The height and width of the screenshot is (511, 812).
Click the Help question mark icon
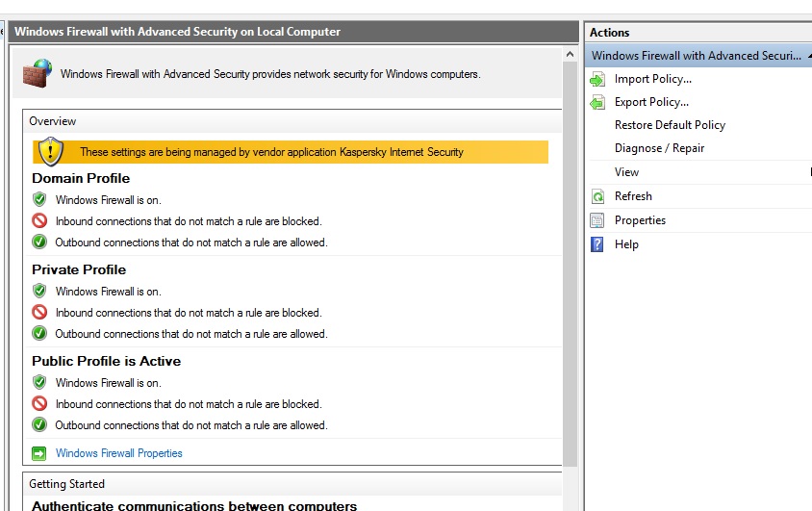click(597, 244)
